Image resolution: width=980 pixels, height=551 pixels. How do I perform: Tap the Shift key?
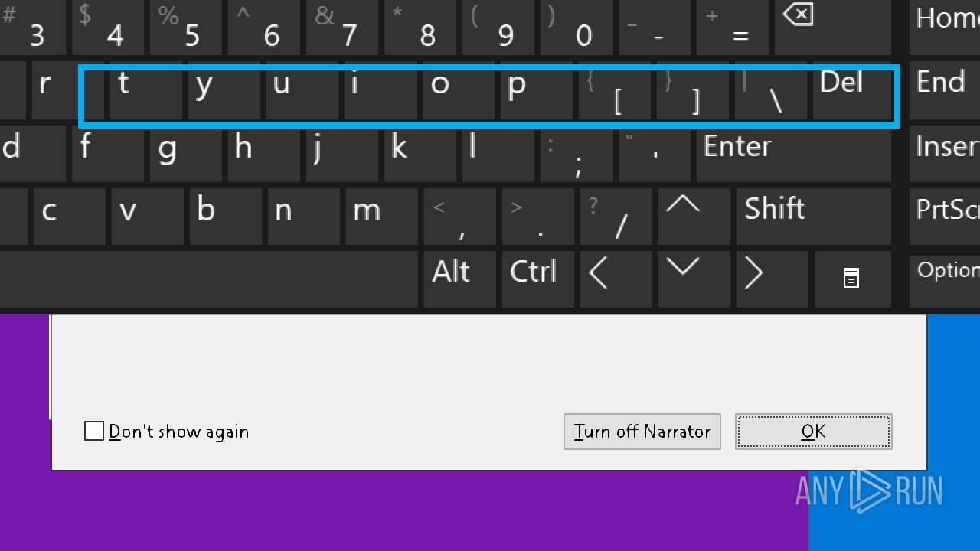click(814, 217)
